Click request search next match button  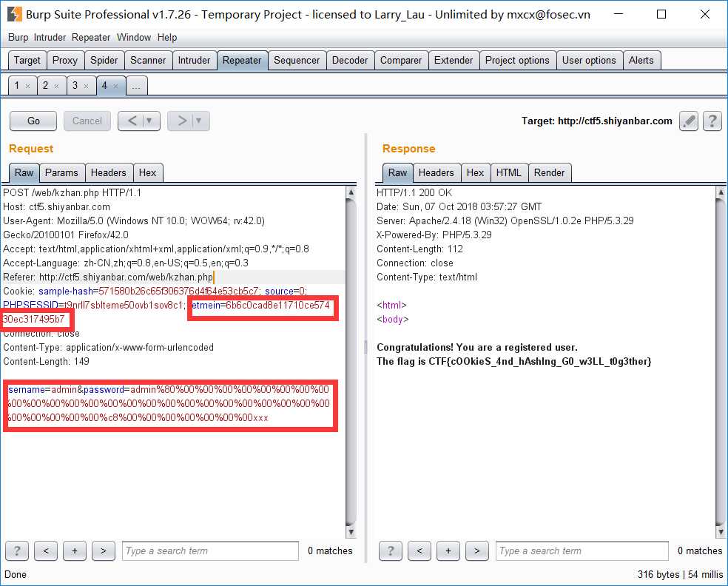click(x=104, y=550)
